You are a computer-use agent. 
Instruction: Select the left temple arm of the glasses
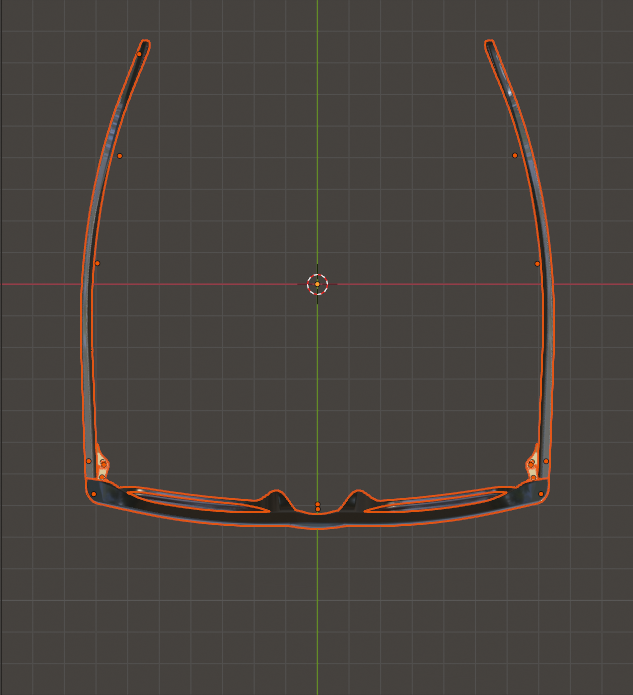pos(88,300)
